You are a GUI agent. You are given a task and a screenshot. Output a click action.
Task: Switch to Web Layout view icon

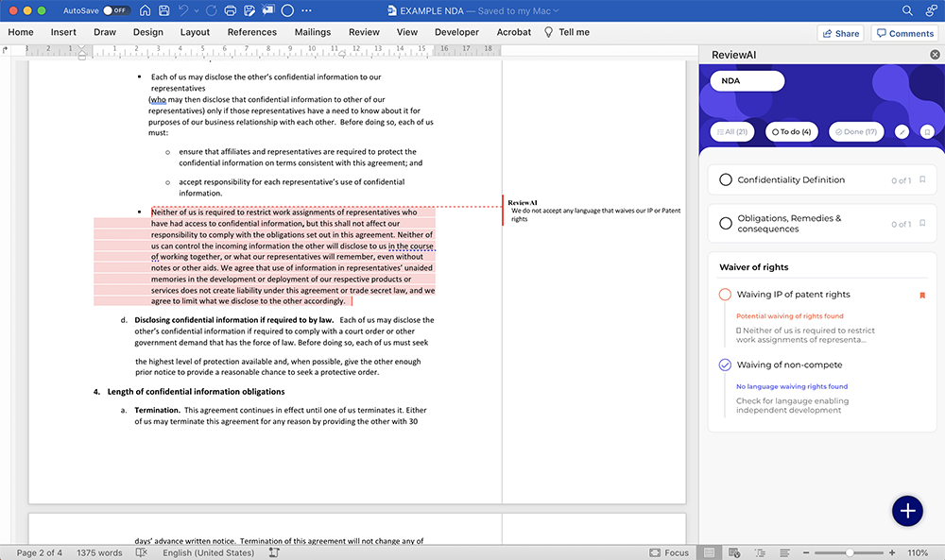coord(734,552)
